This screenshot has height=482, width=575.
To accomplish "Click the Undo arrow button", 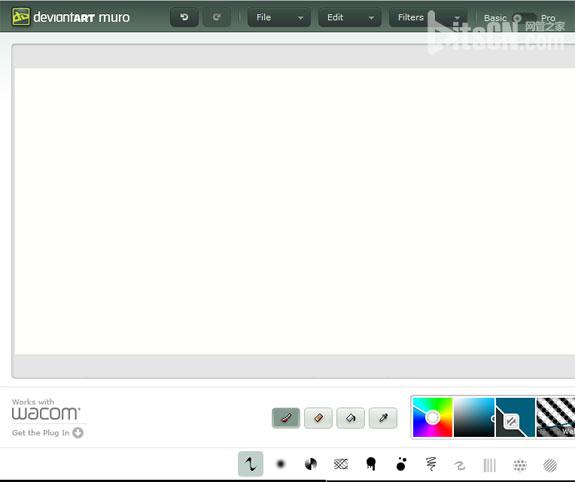I will tap(184, 17).
